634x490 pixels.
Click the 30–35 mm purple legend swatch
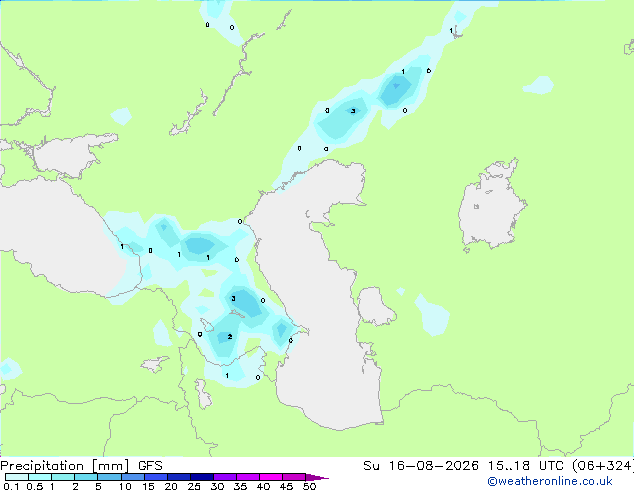tap(225, 477)
